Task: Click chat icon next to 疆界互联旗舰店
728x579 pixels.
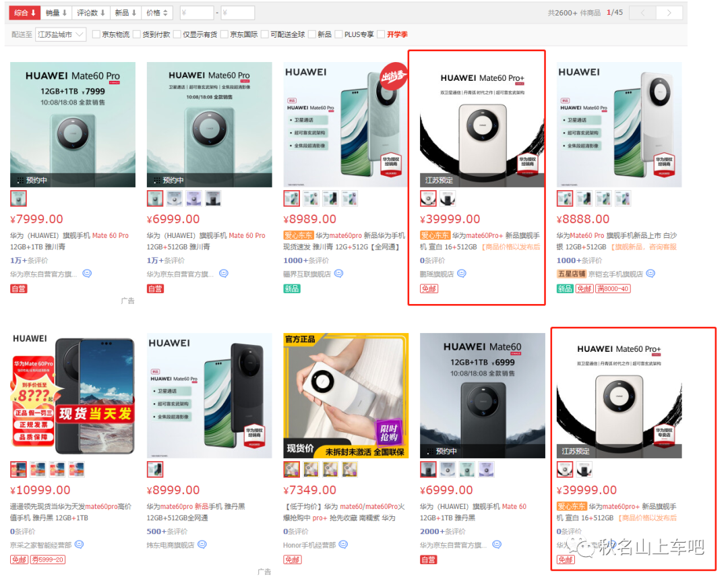Action: point(339,274)
